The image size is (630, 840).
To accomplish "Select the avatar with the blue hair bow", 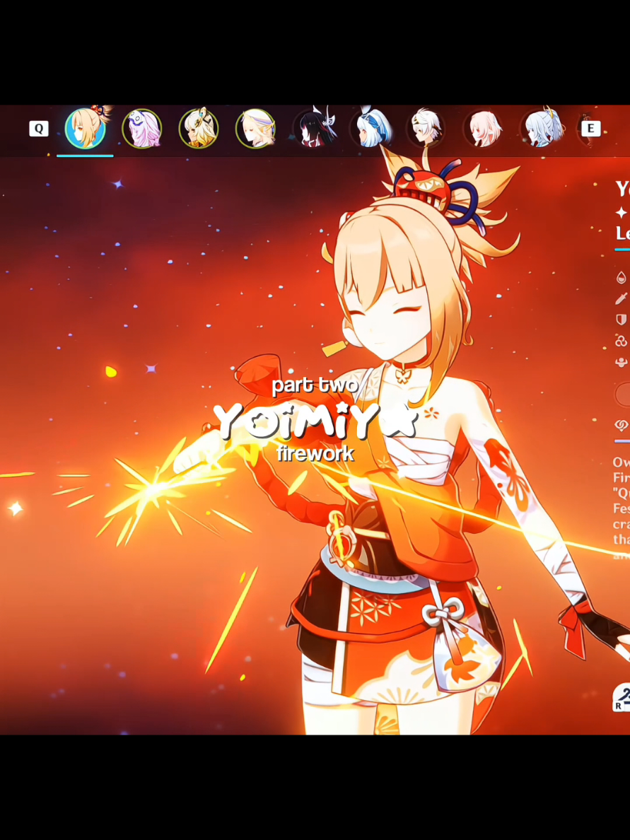I will click(x=371, y=129).
